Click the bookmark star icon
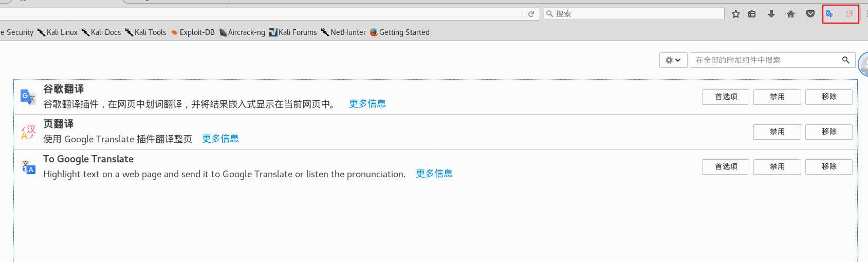868x262 pixels. coord(736,14)
